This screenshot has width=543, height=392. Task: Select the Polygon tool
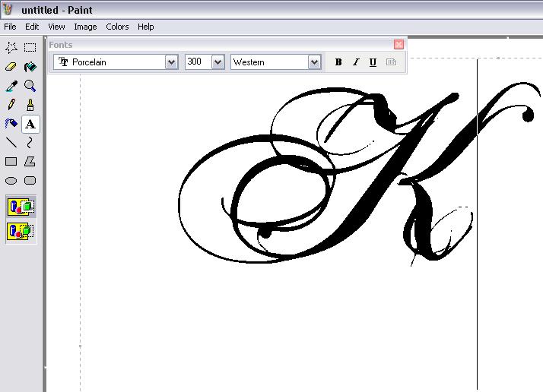click(x=30, y=162)
